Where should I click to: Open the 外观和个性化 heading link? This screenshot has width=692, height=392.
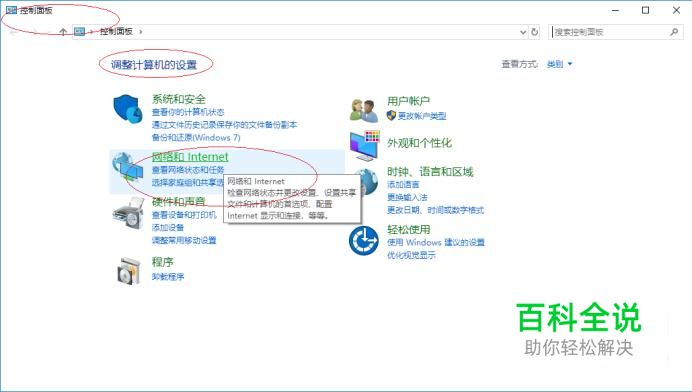tap(420, 143)
